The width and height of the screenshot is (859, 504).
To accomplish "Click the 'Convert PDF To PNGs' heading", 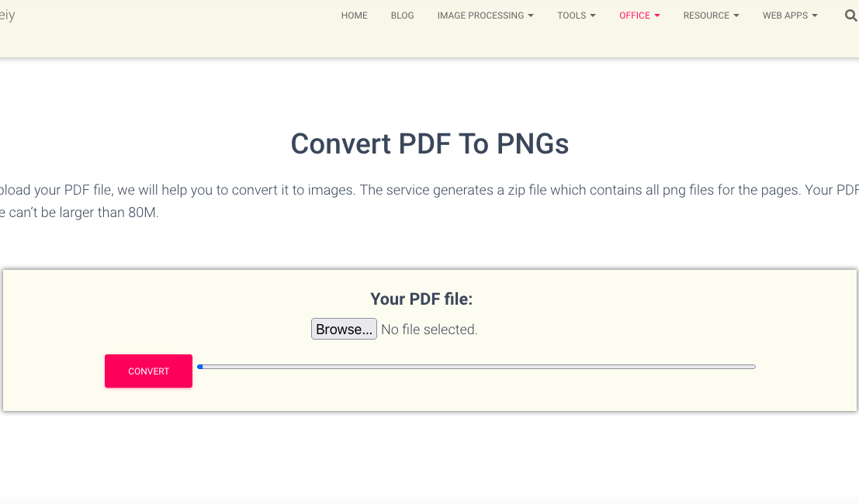I will 430,144.
